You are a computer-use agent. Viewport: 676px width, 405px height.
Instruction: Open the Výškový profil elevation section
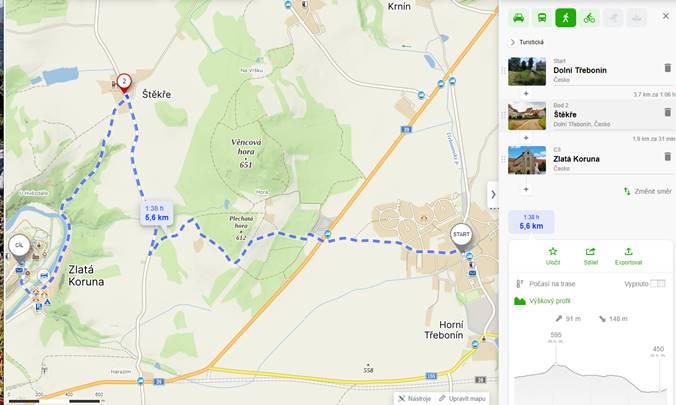point(542,301)
